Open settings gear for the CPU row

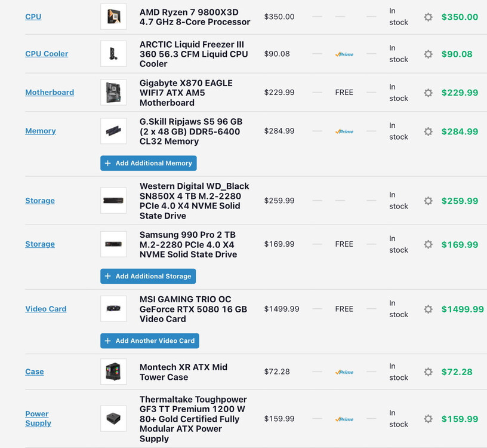(x=428, y=17)
